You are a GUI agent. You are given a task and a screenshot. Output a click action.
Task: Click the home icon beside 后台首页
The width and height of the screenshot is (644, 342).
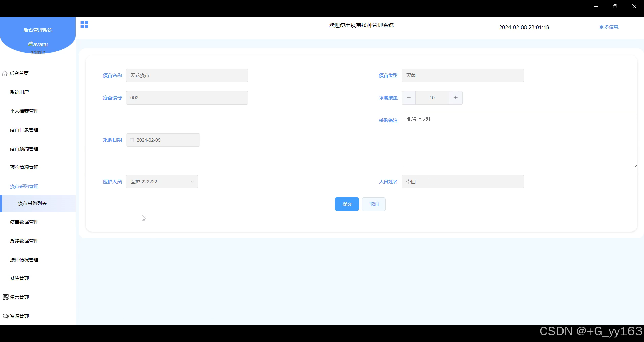[5, 73]
